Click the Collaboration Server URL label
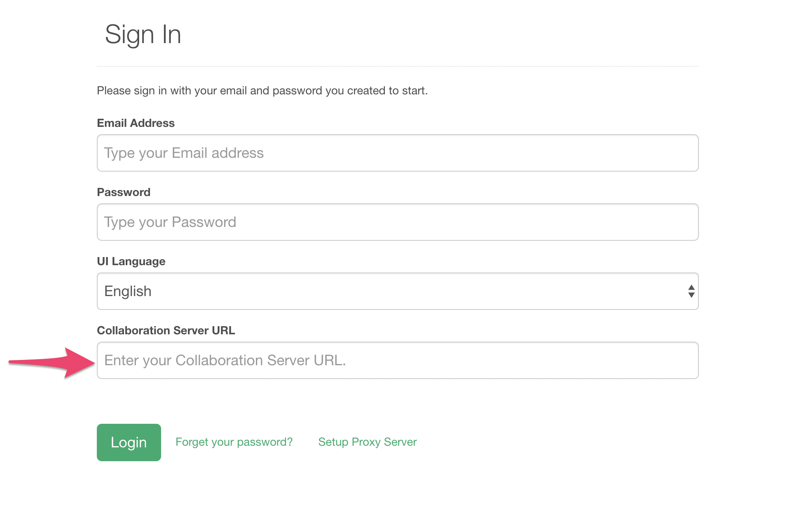The image size is (812, 510). (x=166, y=331)
